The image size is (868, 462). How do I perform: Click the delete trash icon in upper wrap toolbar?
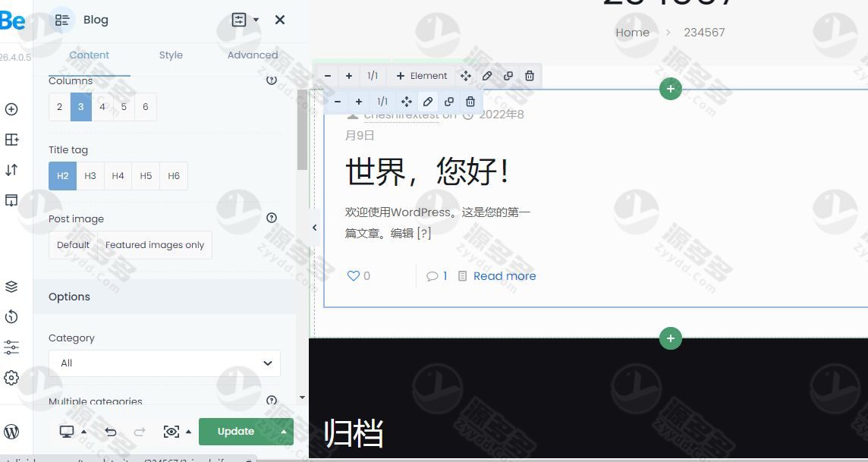(529, 76)
